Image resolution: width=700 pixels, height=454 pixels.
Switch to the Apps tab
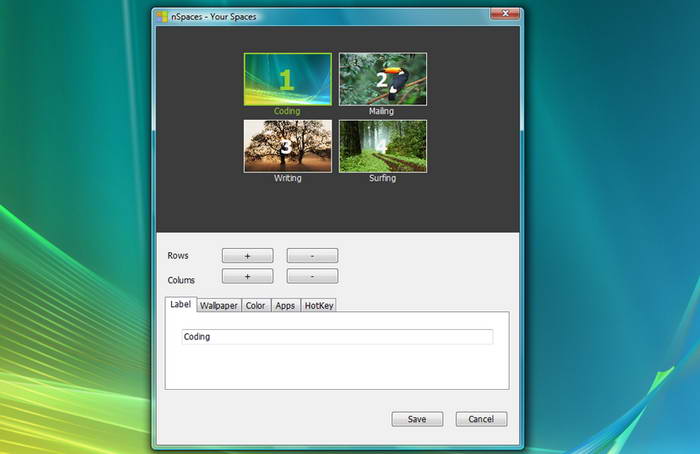pos(285,306)
